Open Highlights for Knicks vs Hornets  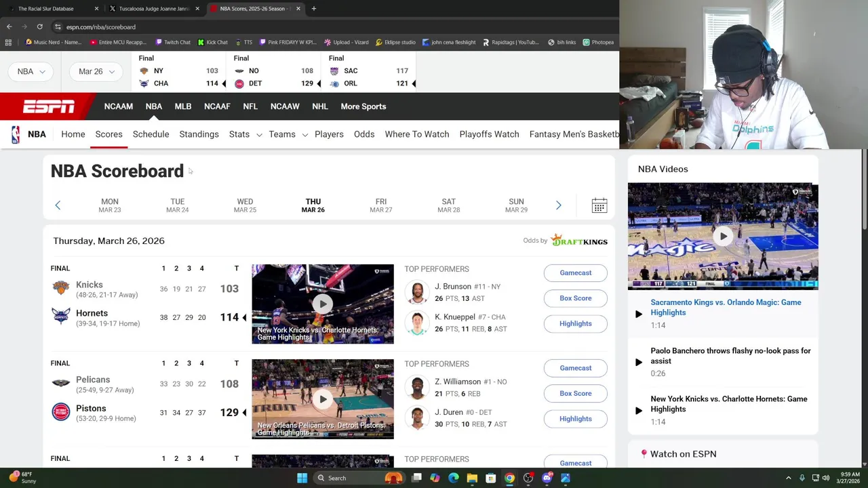[x=575, y=323]
